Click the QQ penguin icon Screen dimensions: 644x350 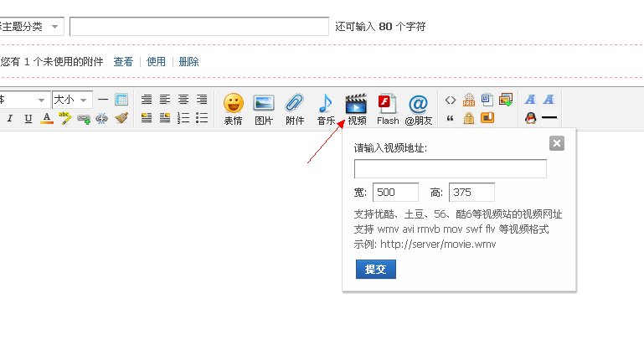tap(530, 118)
